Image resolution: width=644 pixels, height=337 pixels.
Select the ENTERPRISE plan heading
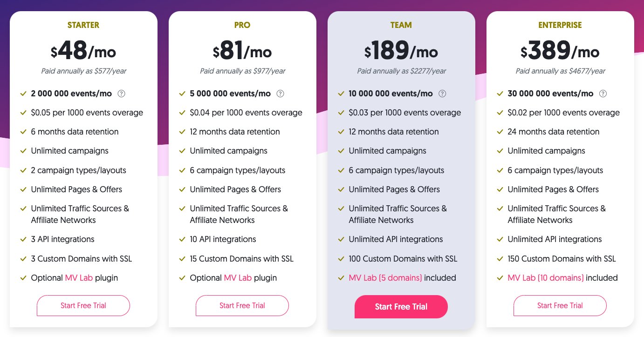(x=560, y=25)
